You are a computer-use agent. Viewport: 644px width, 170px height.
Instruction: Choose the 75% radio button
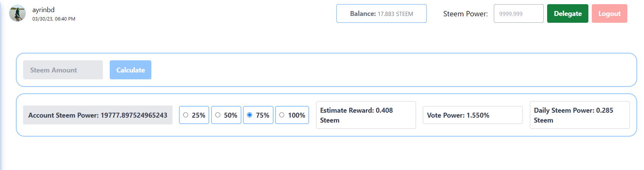tap(250, 115)
